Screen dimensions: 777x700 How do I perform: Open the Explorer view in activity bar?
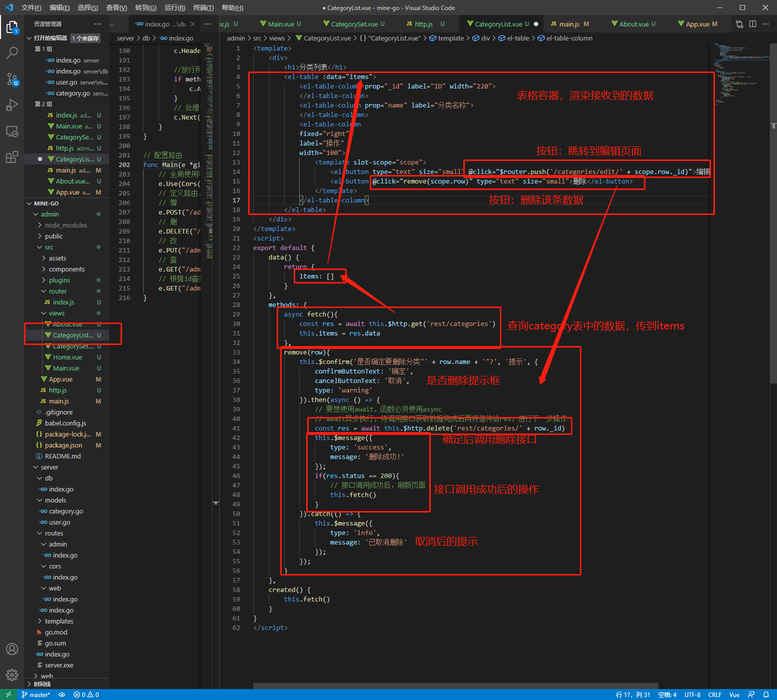12,27
